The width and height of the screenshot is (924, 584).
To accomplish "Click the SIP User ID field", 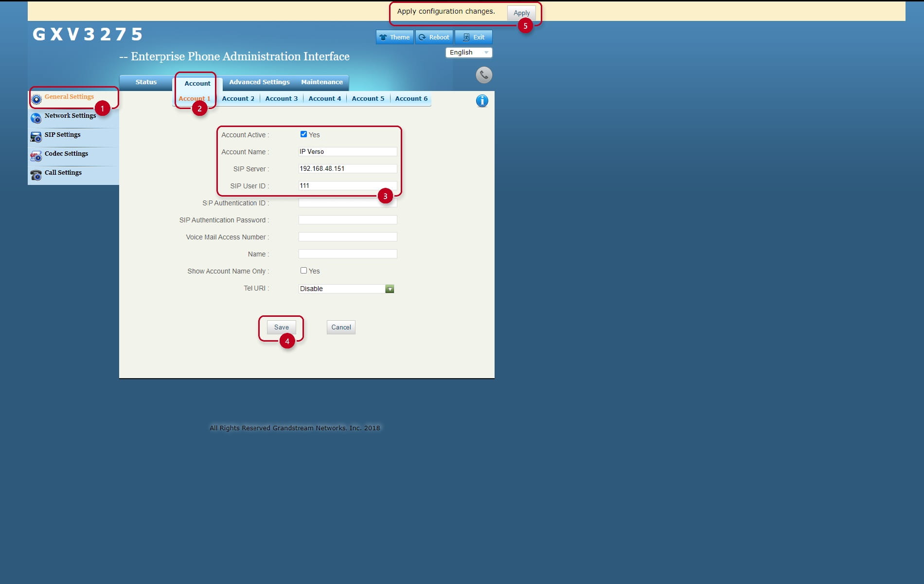I will [348, 185].
